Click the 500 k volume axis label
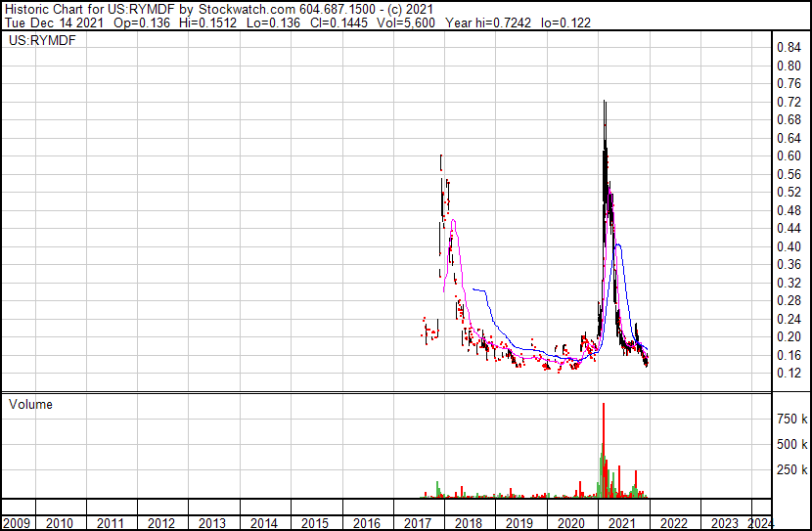The width and height of the screenshot is (812, 531). [791, 444]
